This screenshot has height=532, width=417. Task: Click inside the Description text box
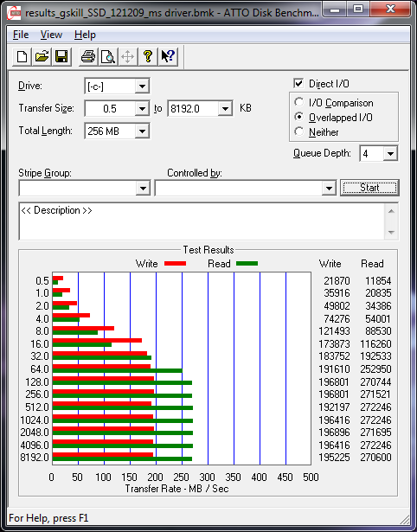[x=202, y=221]
